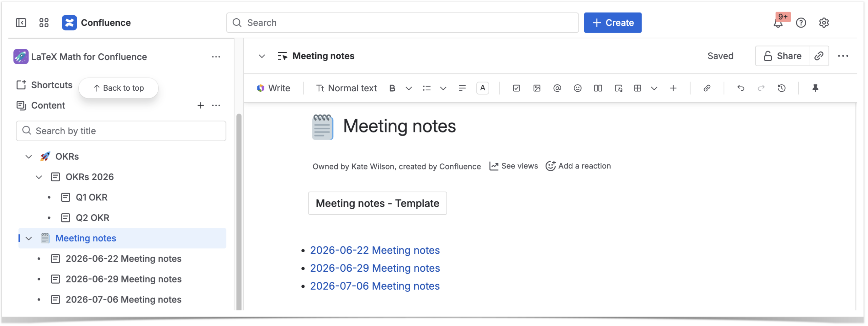868x326 pixels.
Task: Follow the 2026-06-22 Meeting notes link in the page body
Action: click(375, 251)
